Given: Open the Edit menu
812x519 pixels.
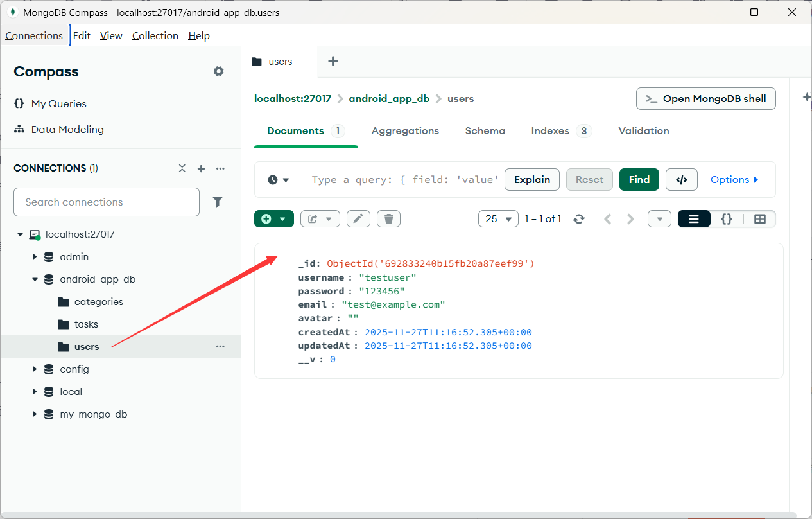Looking at the screenshot, I should tap(82, 36).
